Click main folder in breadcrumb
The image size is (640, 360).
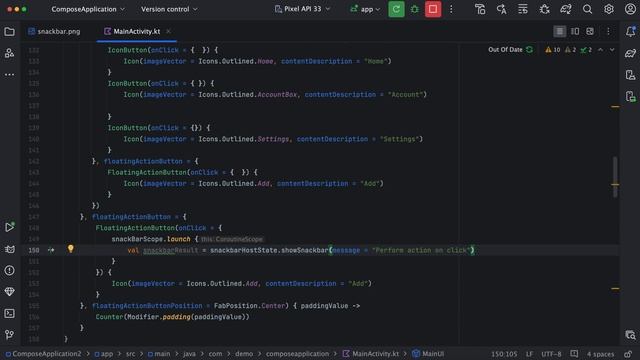coord(159,354)
